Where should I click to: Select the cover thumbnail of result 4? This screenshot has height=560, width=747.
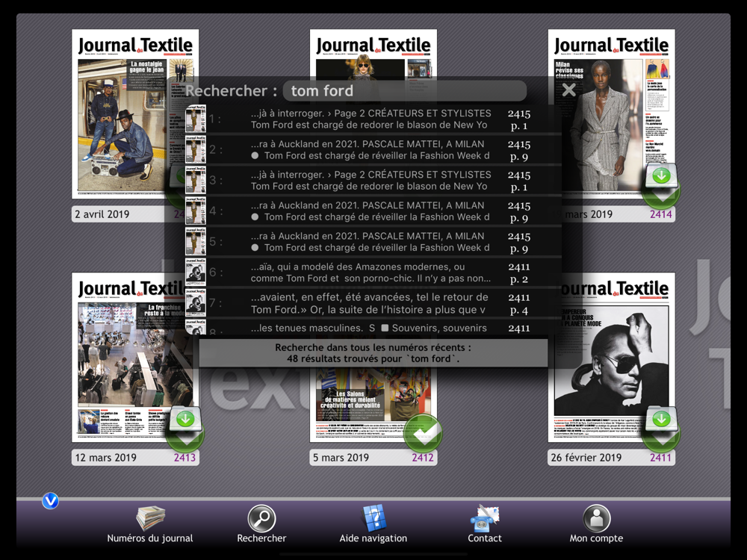pyautogui.click(x=195, y=211)
